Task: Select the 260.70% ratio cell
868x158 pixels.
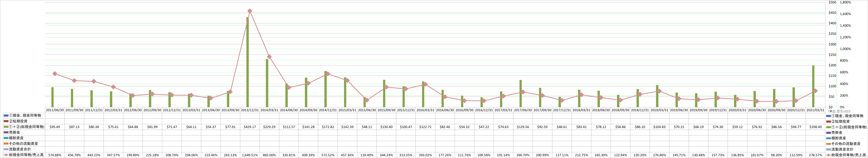Action: pos(523,155)
